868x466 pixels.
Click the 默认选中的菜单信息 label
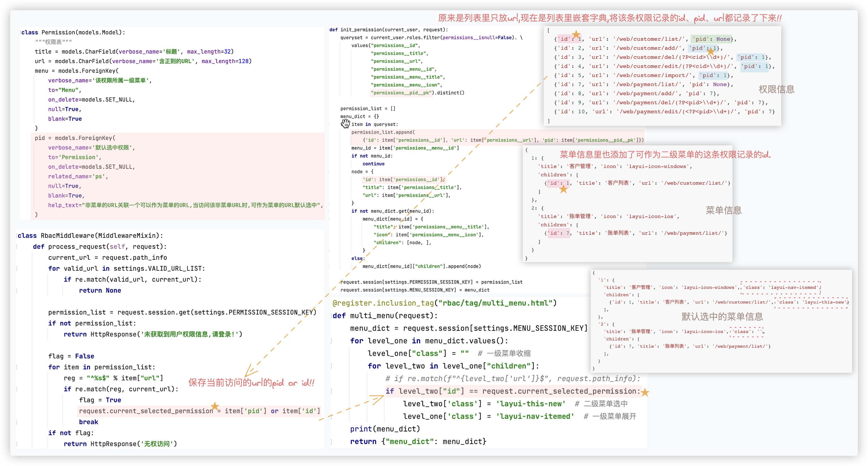coord(722,316)
